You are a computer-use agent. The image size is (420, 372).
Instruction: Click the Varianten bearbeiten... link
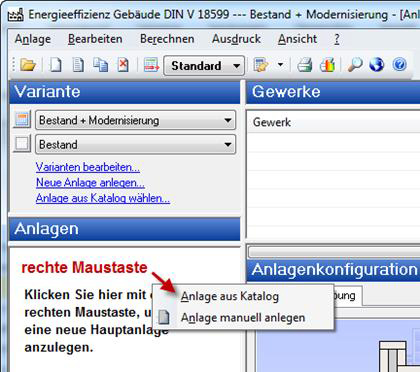tap(88, 167)
